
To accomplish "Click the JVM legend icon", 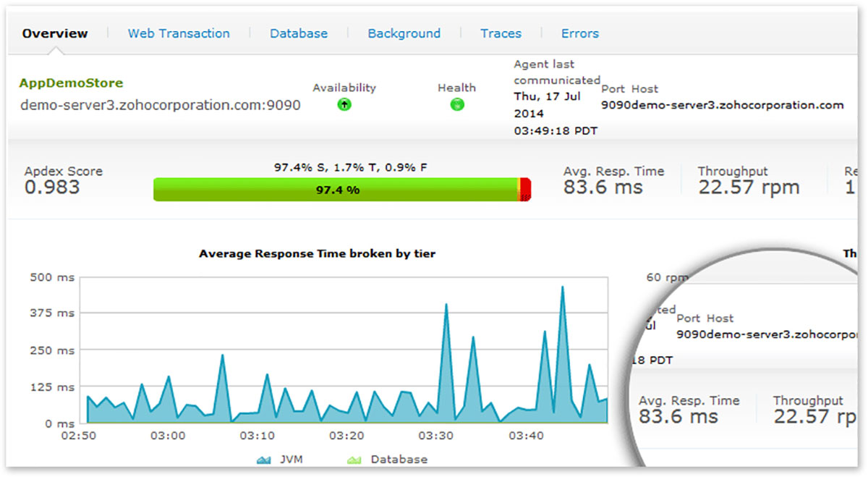I will 263,460.
